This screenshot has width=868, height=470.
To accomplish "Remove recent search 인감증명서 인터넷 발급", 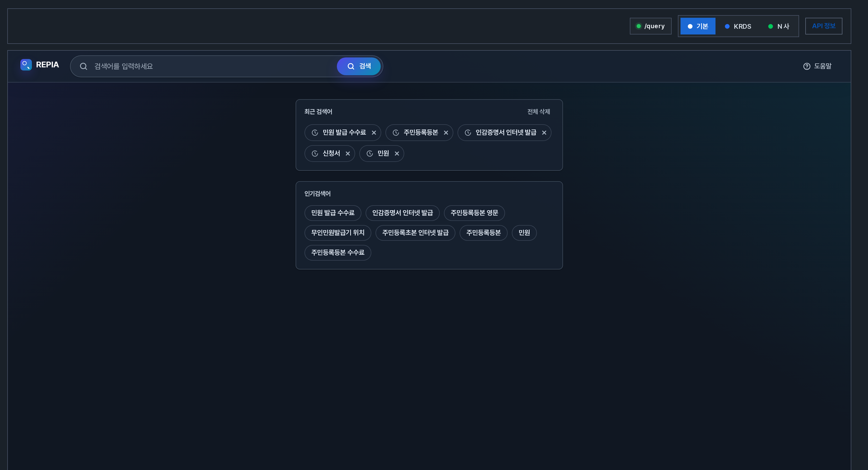I will click(x=544, y=133).
